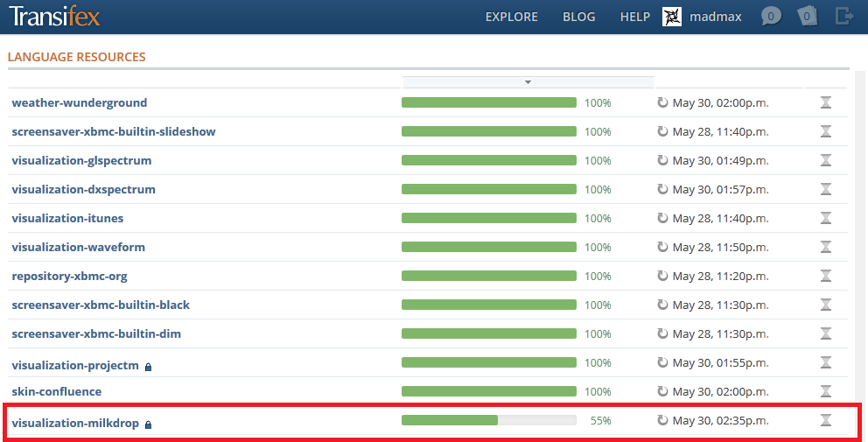Screen dimensions: 868x442
Task: Open visualization-milkdrop resource
Action: (75, 423)
